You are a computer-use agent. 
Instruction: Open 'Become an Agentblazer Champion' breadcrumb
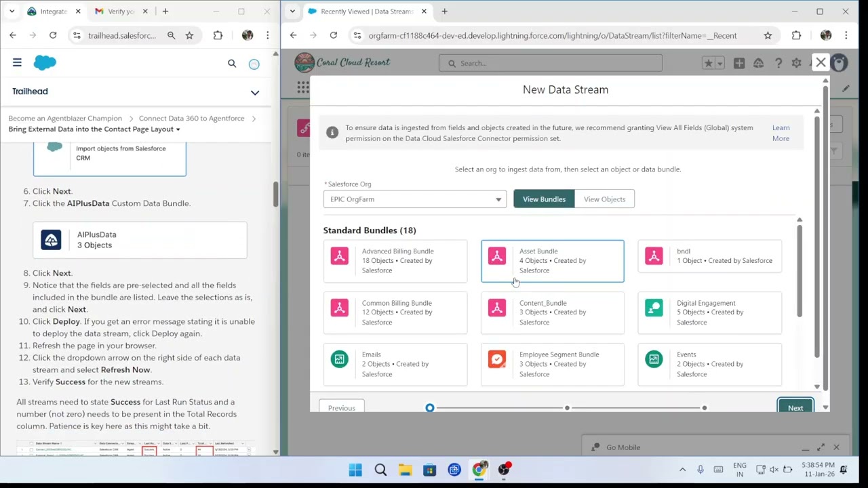(x=65, y=118)
